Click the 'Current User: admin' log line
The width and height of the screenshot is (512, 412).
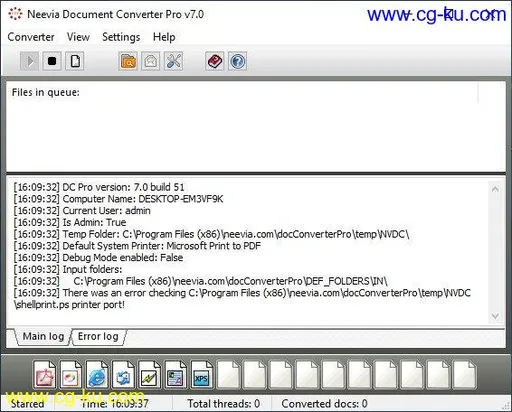click(82, 211)
